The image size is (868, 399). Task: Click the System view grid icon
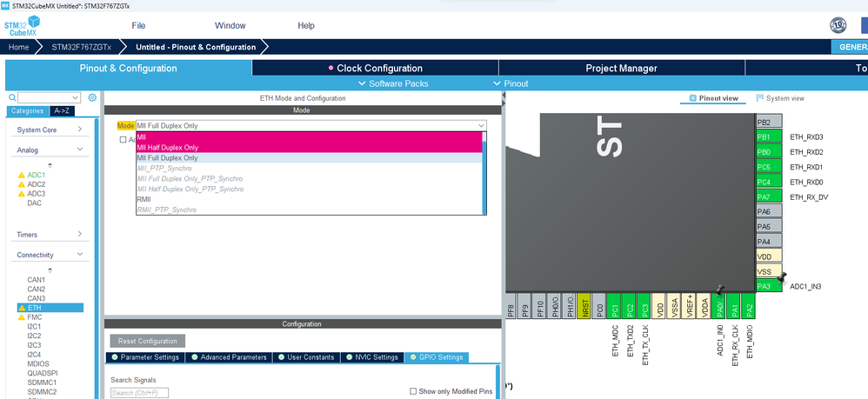pyautogui.click(x=760, y=97)
